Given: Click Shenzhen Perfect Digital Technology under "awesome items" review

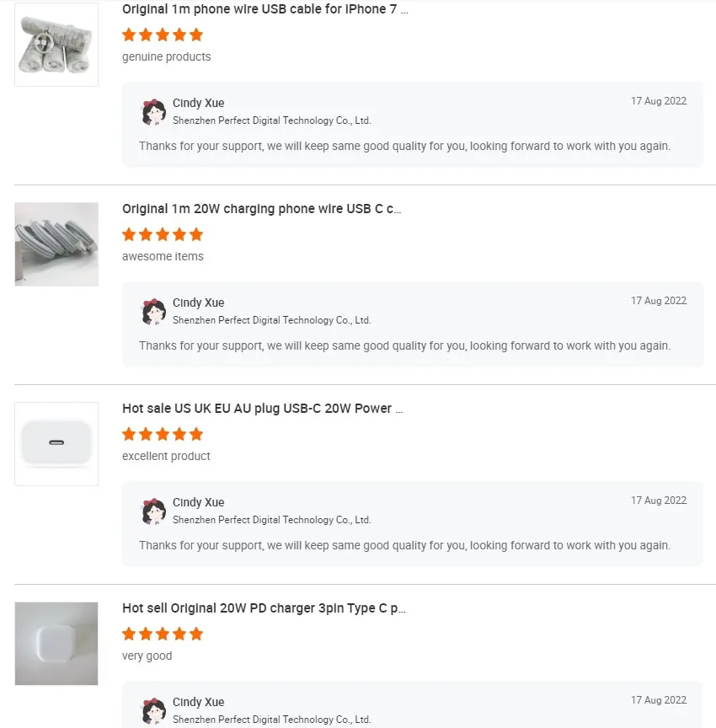Looking at the screenshot, I should coord(271,320).
